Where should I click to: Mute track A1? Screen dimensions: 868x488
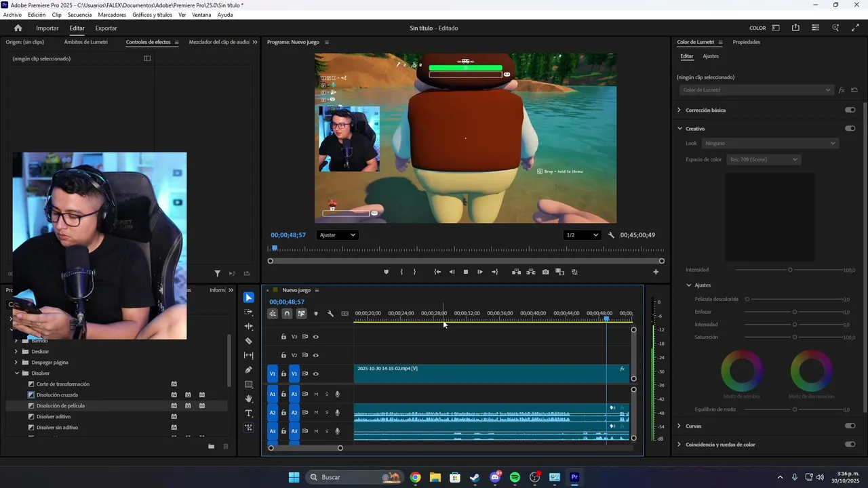click(x=316, y=394)
